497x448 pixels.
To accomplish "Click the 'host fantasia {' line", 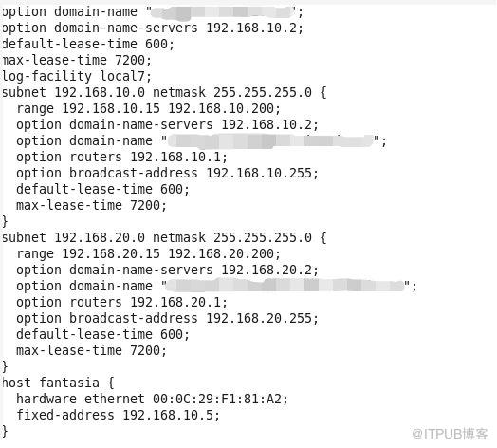I will pos(58,383).
